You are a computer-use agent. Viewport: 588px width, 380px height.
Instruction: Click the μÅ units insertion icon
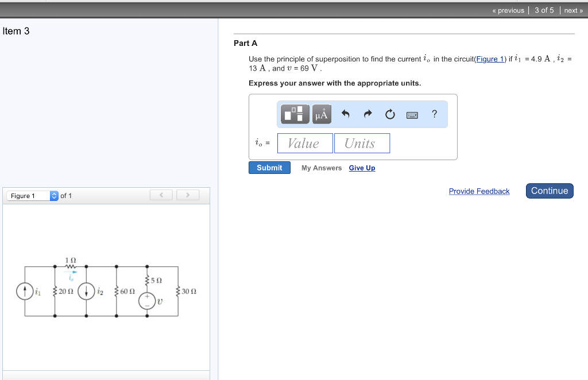(x=321, y=114)
